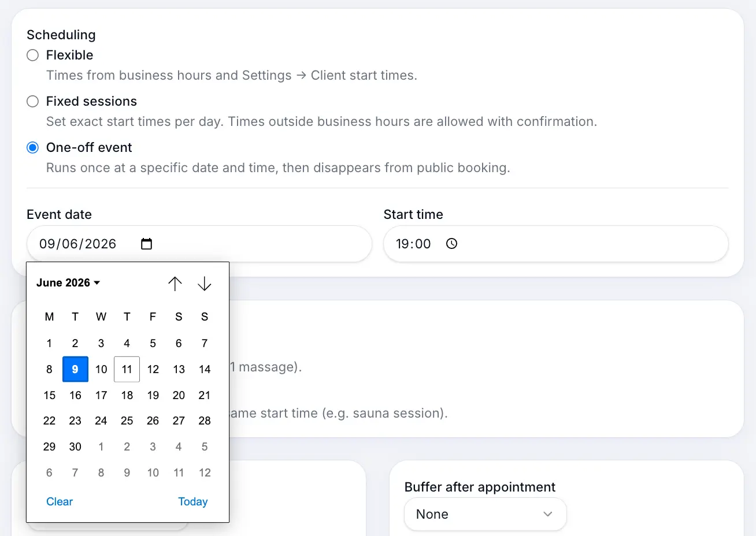Open the Buffer after appointment dropdown
The width and height of the screenshot is (756, 536).
point(486,514)
